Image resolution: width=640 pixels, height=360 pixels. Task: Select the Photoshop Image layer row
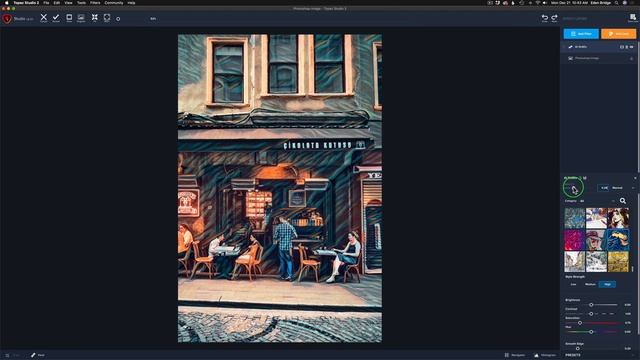[599, 58]
